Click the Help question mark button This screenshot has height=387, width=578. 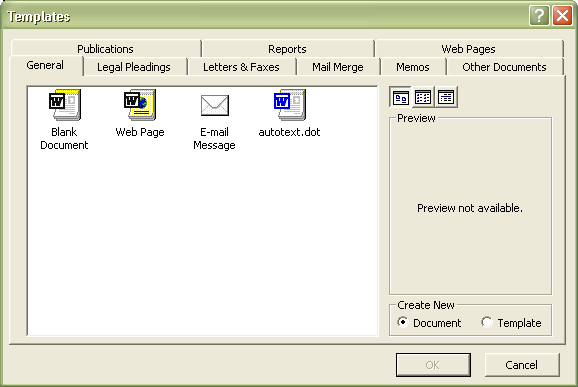click(539, 16)
